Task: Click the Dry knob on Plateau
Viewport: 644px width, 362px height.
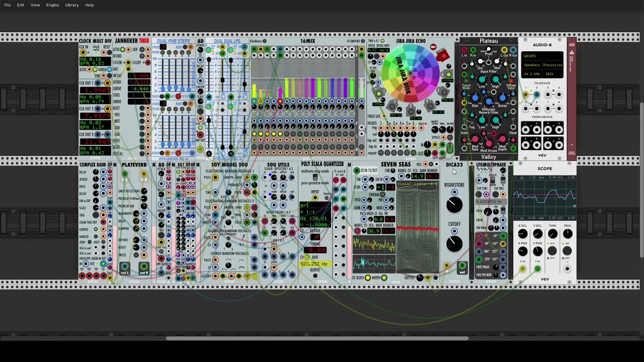Action: click(x=480, y=61)
